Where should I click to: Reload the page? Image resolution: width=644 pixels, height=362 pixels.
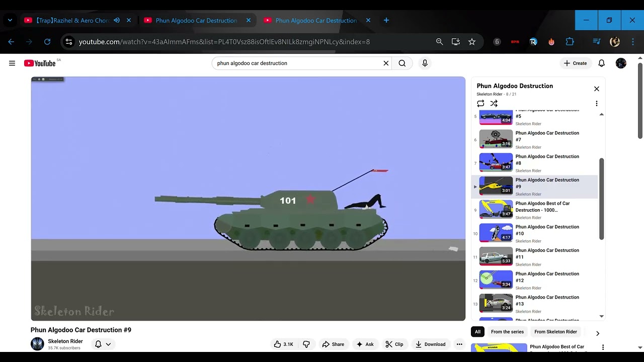pos(47,42)
